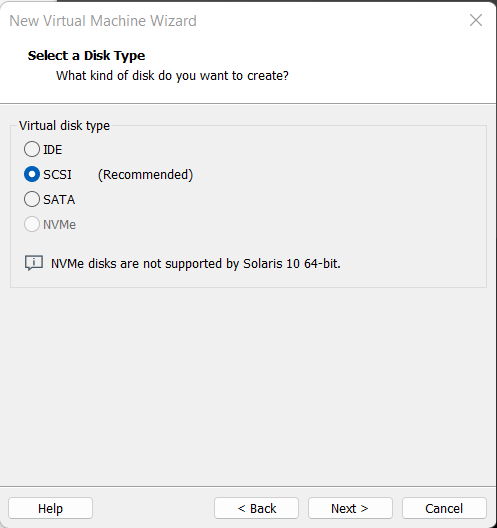Select the IDE radio button circle
Screen dimensions: 497x528
[32, 149]
